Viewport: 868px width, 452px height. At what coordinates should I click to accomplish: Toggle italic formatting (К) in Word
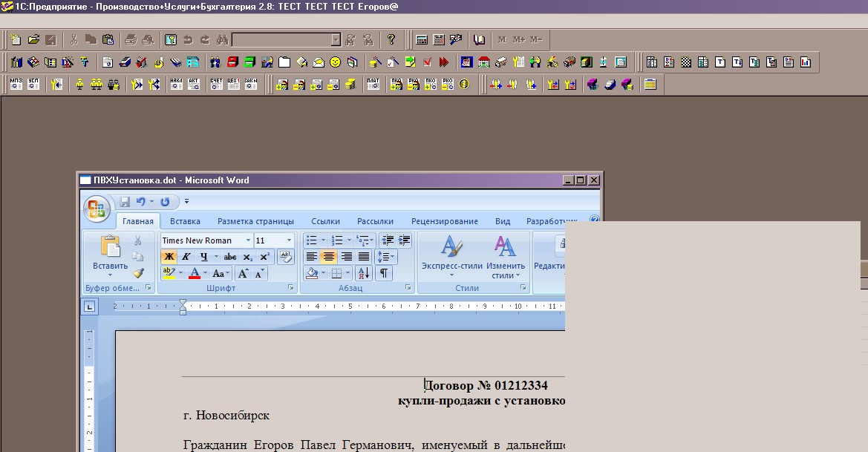point(186,257)
